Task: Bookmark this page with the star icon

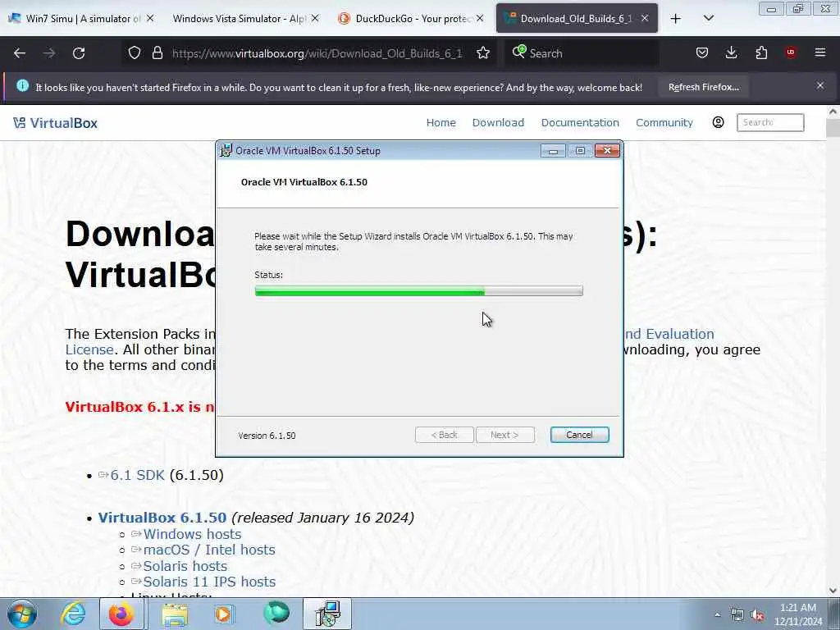Action: click(483, 53)
